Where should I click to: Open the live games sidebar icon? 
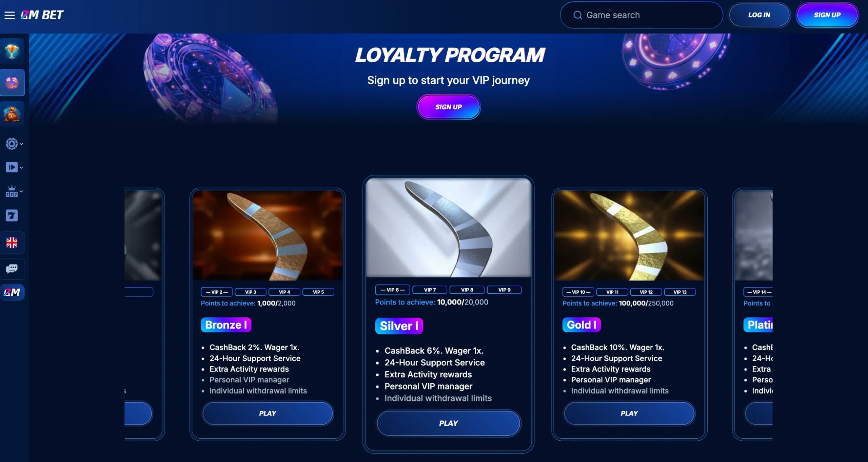[13, 167]
